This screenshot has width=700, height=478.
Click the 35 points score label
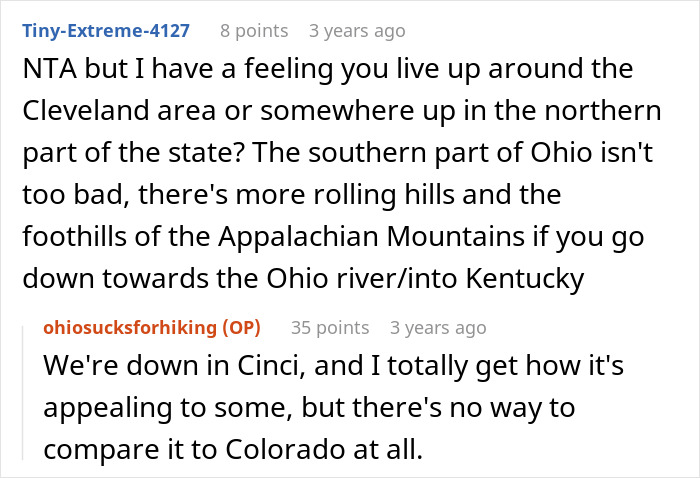click(330, 327)
